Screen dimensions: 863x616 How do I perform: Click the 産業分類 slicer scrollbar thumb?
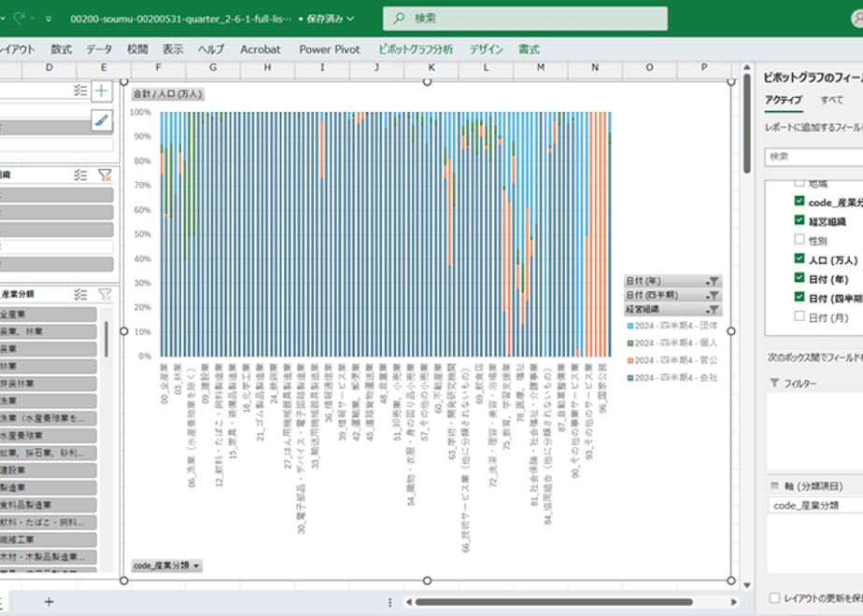[x=106, y=339]
